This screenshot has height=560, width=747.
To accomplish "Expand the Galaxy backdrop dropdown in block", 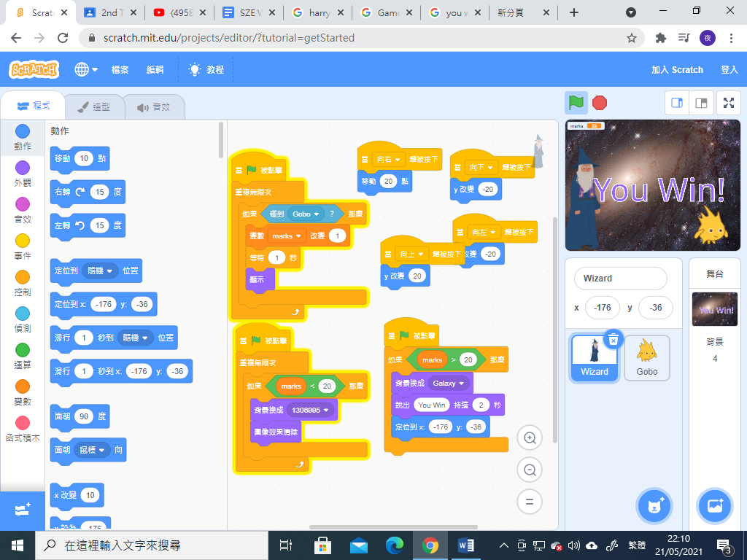I will click(461, 383).
